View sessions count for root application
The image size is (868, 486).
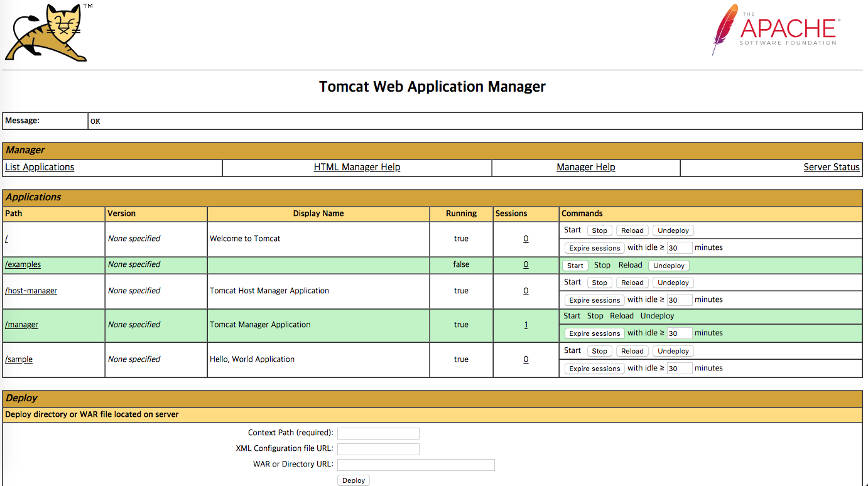pyautogui.click(x=526, y=239)
